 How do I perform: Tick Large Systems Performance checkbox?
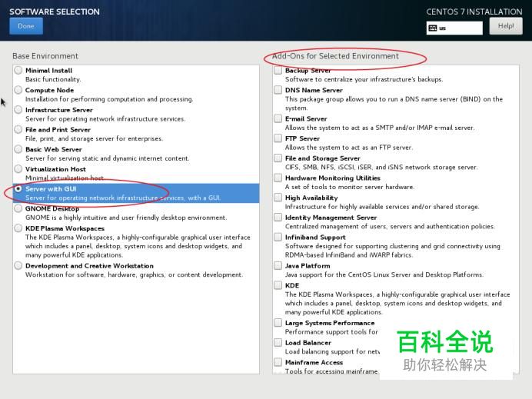[x=278, y=323]
